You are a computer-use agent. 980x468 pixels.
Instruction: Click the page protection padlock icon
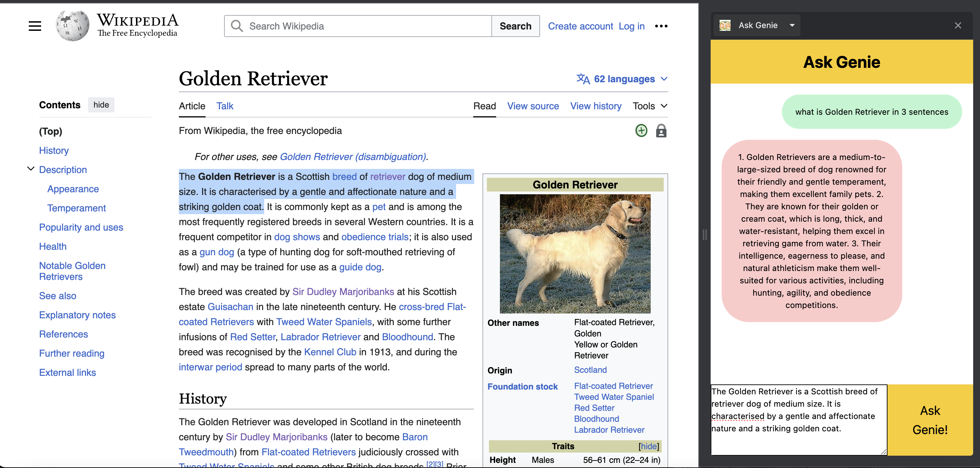(x=661, y=131)
